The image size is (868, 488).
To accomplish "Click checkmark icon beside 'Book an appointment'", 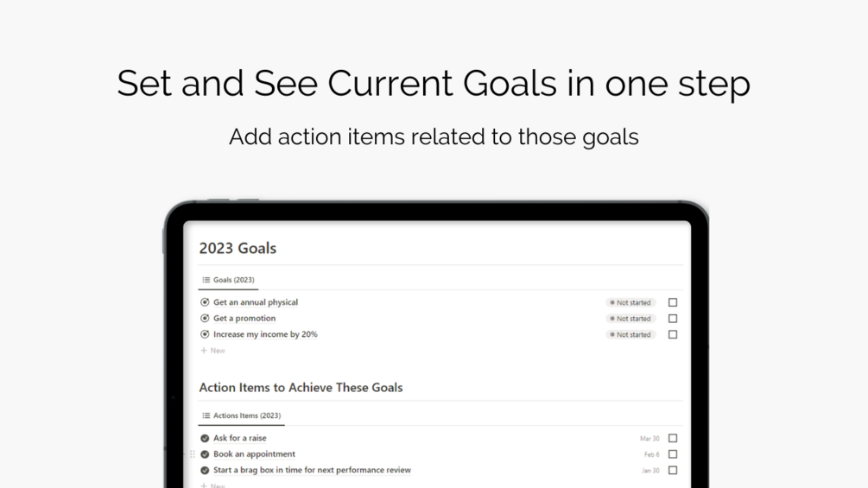I will [205, 454].
